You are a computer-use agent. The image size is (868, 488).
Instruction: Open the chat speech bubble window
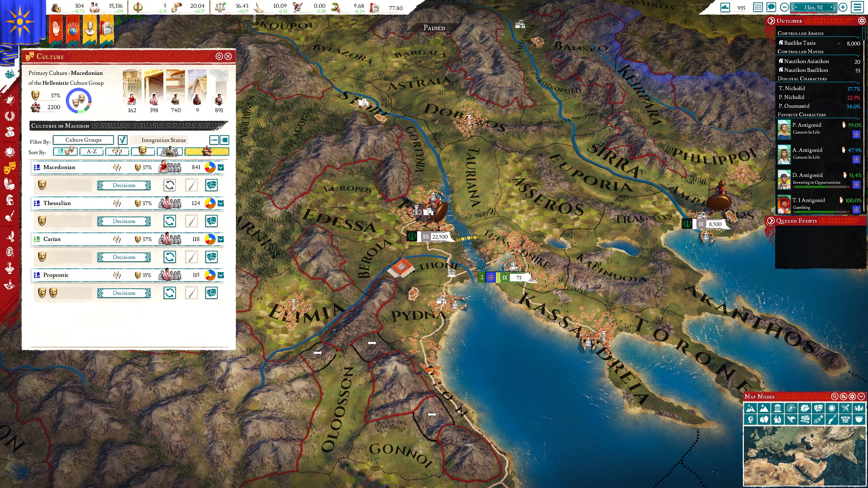(771, 7)
